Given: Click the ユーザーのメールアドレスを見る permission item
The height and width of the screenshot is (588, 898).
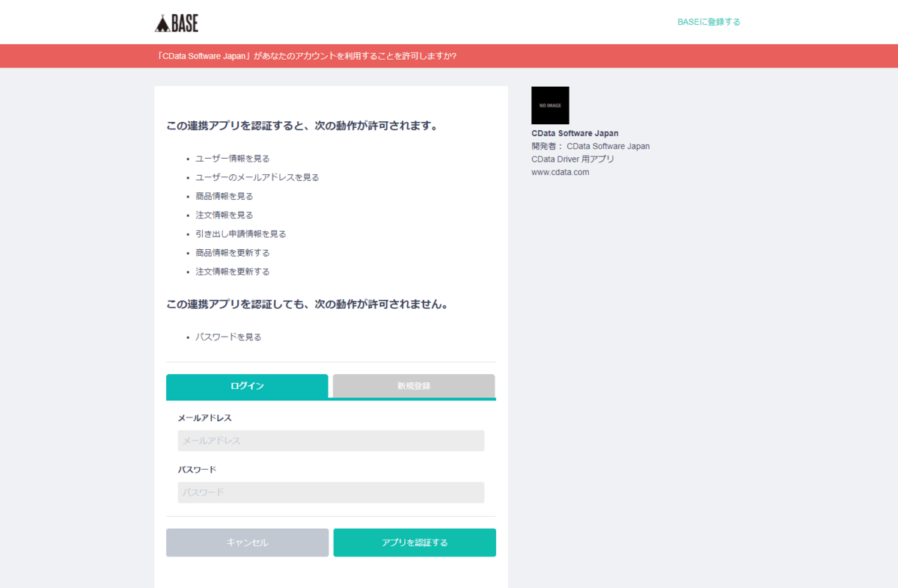Looking at the screenshot, I should click(x=257, y=177).
